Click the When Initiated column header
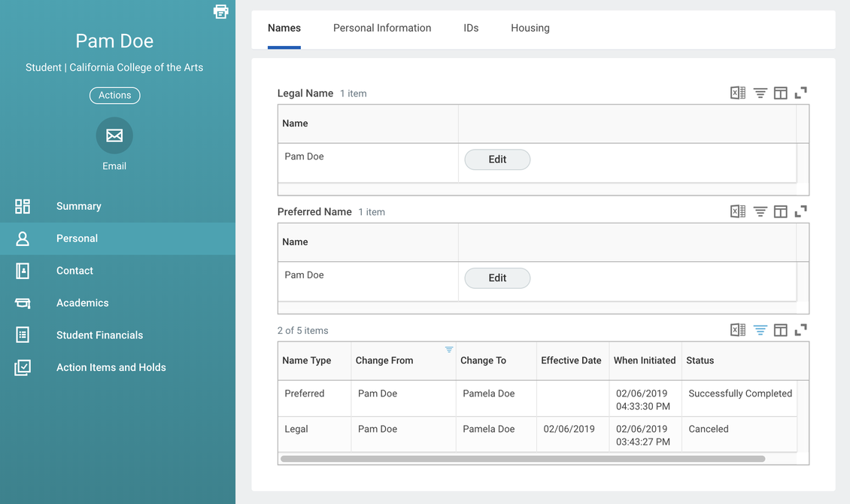The width and height of the screenshot is (850, 504). click(x=645, y=360)
